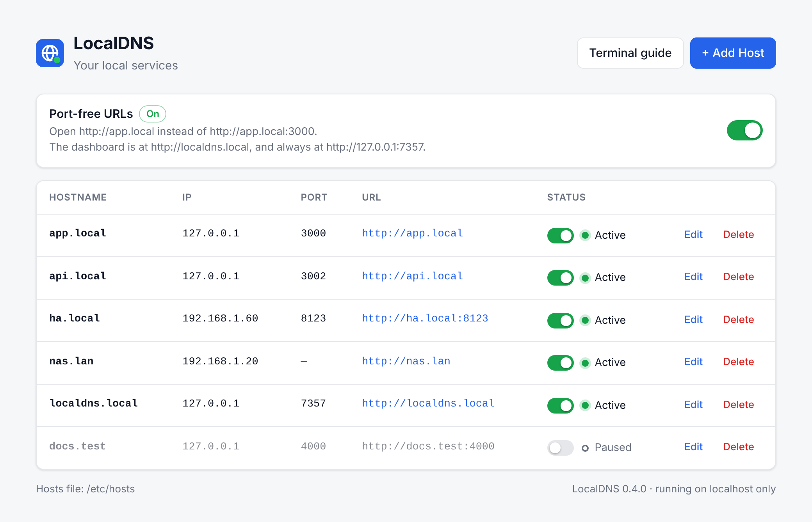The height and width of the screenshot is (522, 812).
Task: Click the http://docs.test:4000 URL text
Action: pos(428,446)
